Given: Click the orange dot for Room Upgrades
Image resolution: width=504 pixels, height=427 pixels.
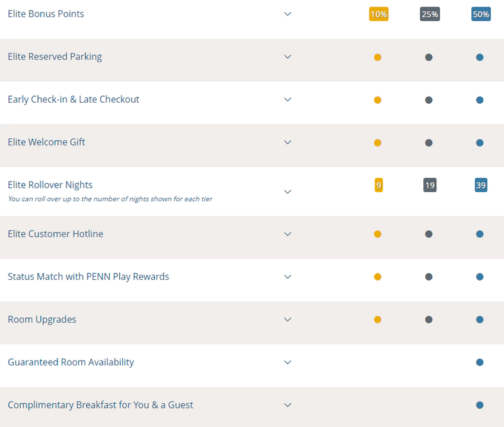Looking at the screenshot, I should [x=378, y=320].
